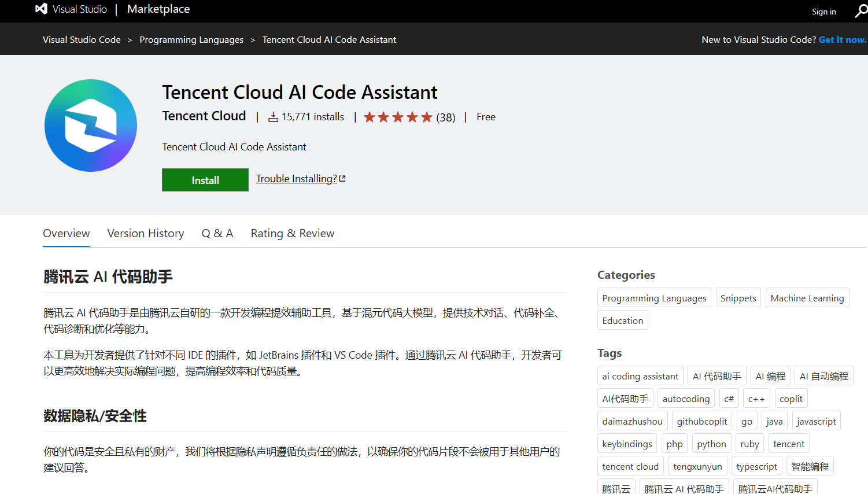Click the c# tag
The height and width of the screenshot is (494, 868).
pyautogui.click(x=729, y=399)
